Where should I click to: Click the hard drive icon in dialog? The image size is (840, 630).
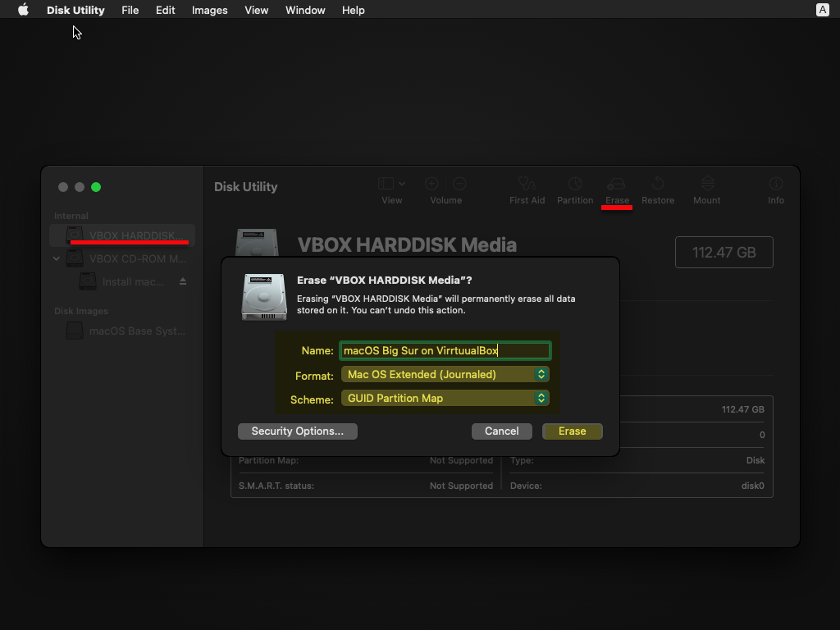point(264,297)
